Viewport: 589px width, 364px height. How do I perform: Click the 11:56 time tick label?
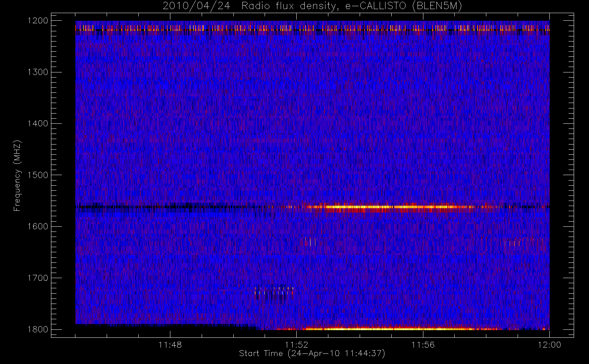point(423,345)
